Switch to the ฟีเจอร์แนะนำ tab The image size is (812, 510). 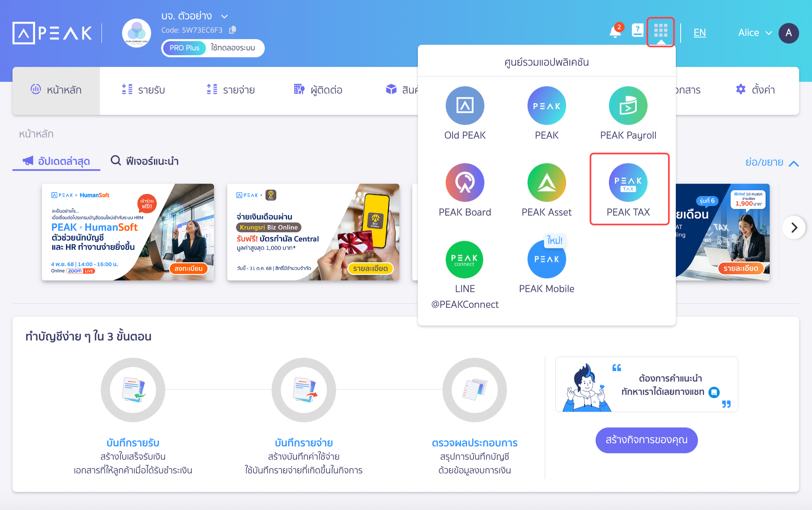[145, 161]
